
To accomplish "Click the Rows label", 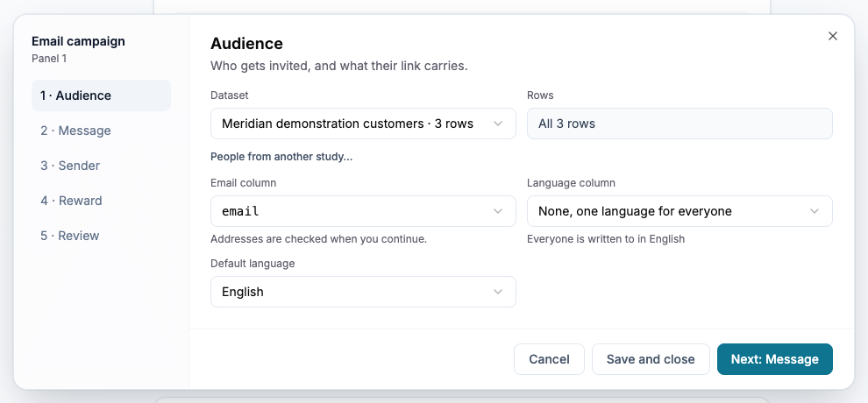I will tap(540, 95).
